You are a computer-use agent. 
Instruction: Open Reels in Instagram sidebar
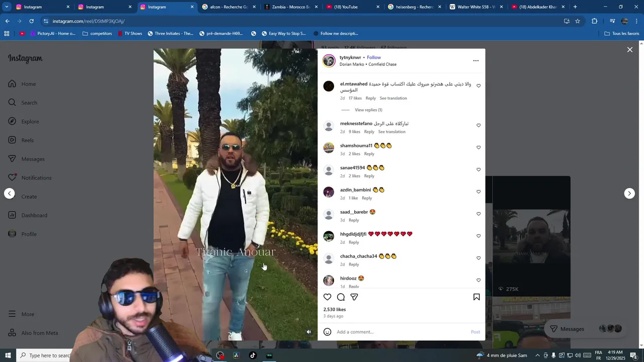point(21,140)
